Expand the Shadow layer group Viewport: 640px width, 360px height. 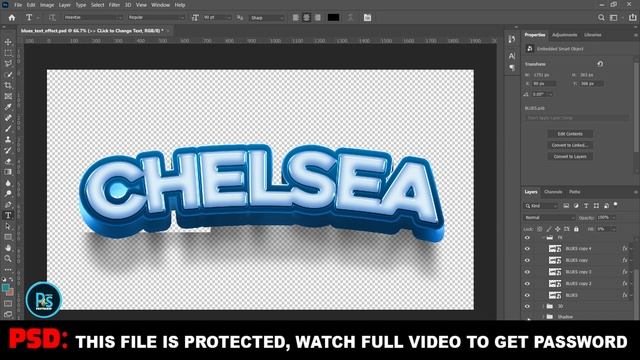pyautogui.click(x=543, y=317)
